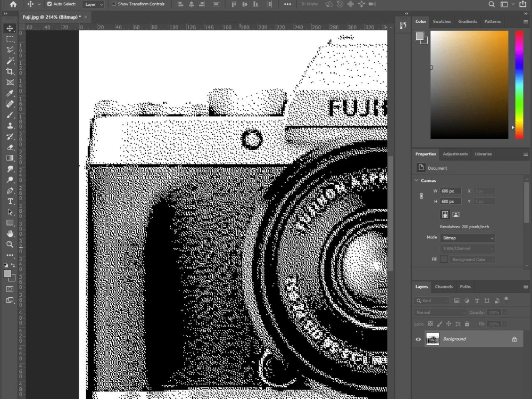Viewport: 532px width, 399px height.
Task: Click more align options three-dots button
Action: (287, 4)
